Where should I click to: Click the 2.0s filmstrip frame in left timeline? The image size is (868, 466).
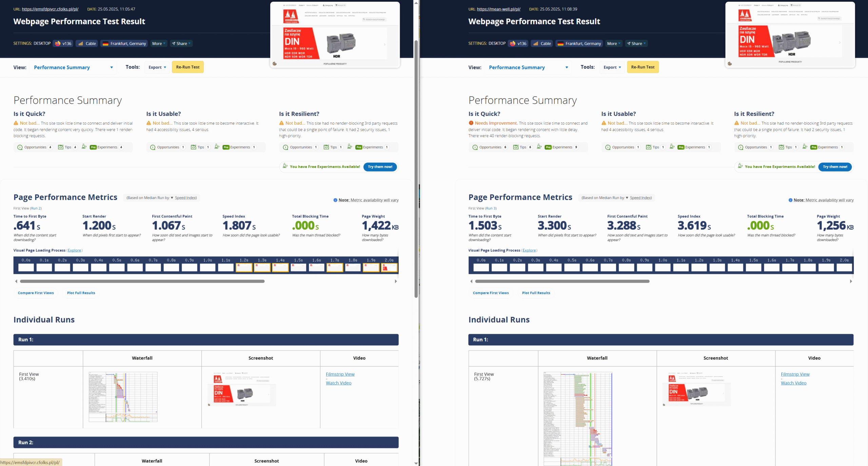point(389,268)
